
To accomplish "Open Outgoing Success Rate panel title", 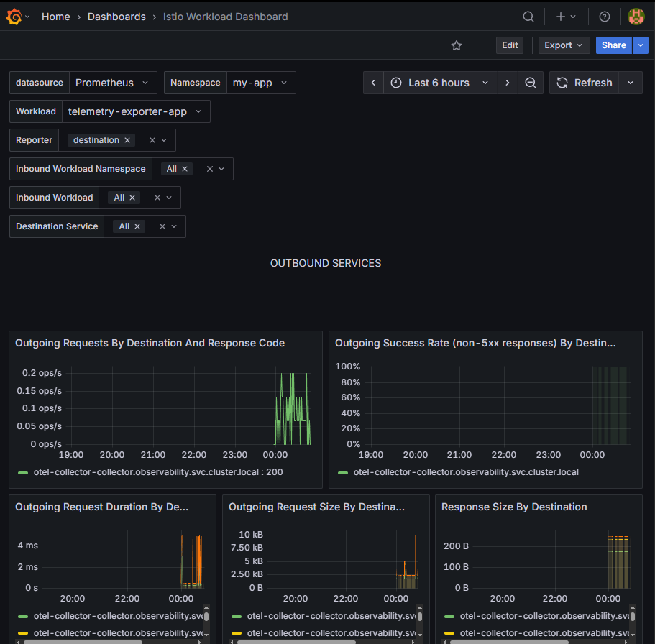I will pyautogui.click(x=475, y=344).
